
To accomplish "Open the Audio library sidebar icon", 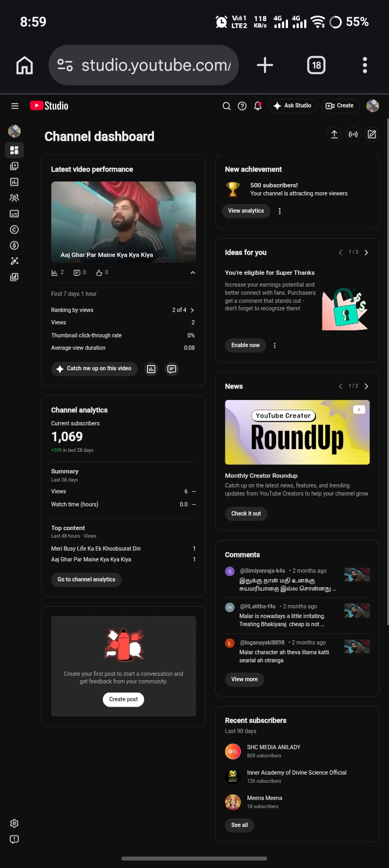I will point(15,277).
